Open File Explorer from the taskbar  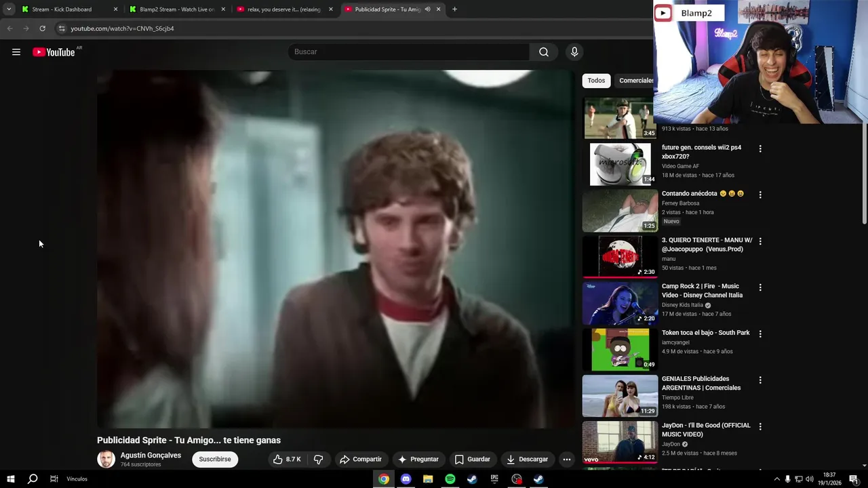tap(428, 479)
